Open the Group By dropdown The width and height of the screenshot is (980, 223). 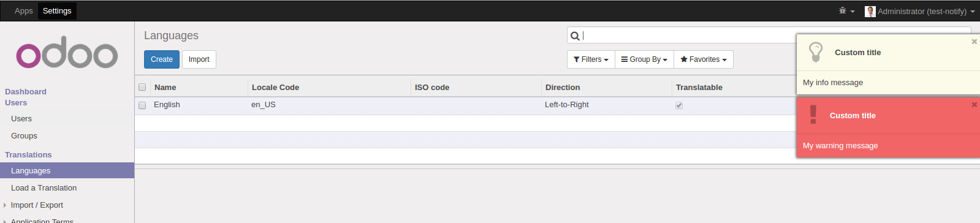(x=644, y=59)
